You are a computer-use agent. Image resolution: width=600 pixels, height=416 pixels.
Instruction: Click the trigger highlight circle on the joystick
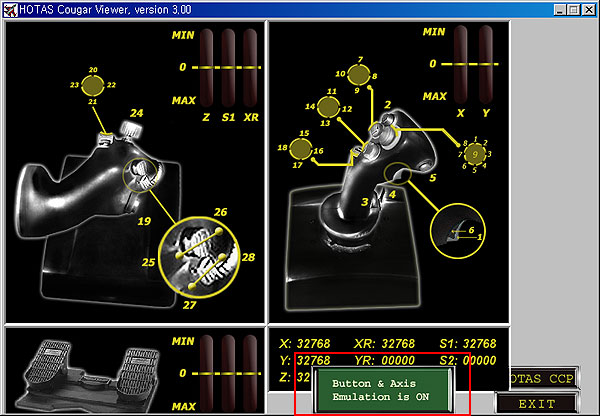tap(398, 174)
